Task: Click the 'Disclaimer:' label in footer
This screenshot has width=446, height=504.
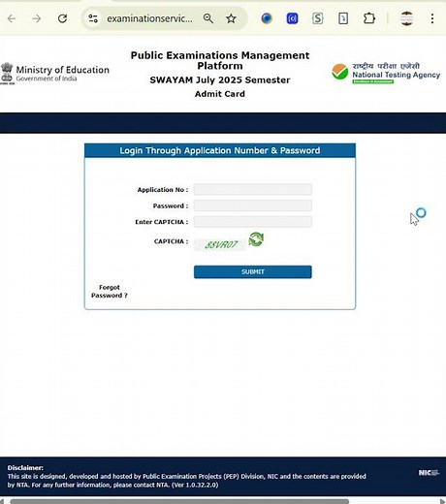Action: [x=25, y=467]
